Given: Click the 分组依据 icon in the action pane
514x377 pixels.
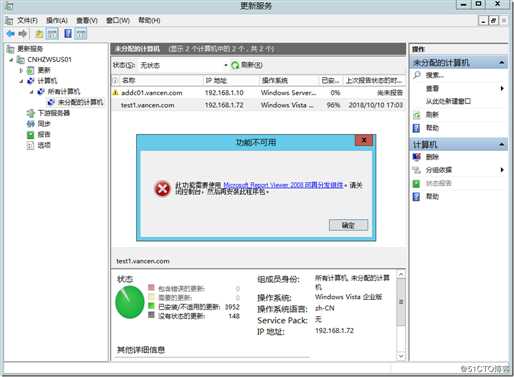Looking at the screenshot, I should pyautogui.click(x=417, y=170).
